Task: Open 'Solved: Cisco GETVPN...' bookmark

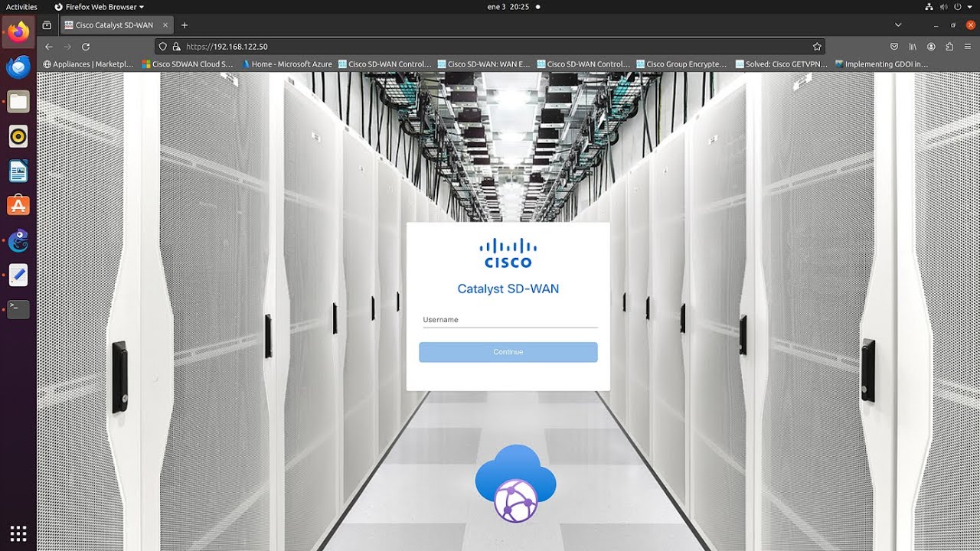Action: [782, 64]
